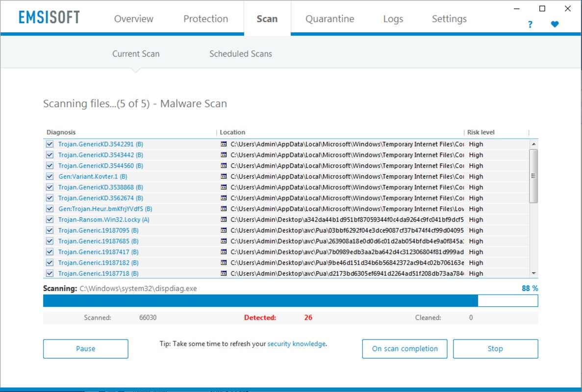Viewport: 582px width, 392px height.
Task: Select file icon of Trojan-Ransom.Win32.Locky row
Action: pos(224,220)
